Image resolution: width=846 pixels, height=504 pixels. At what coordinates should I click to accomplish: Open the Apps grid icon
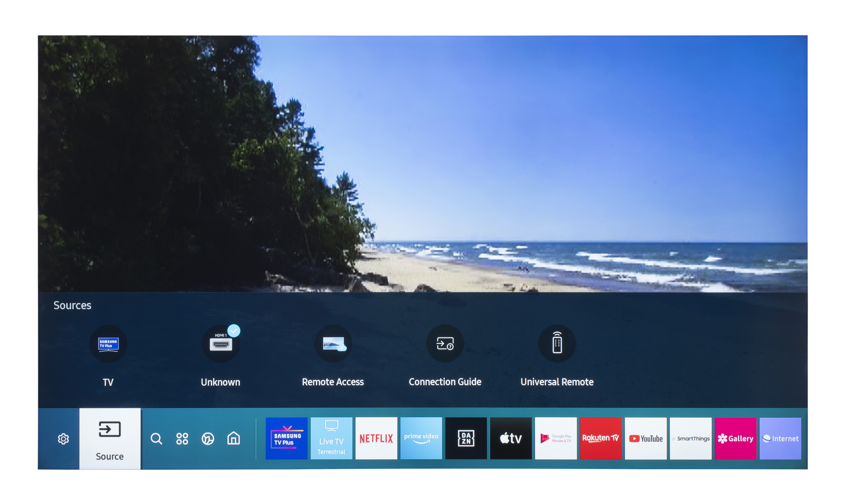click(x=182, y=439)
